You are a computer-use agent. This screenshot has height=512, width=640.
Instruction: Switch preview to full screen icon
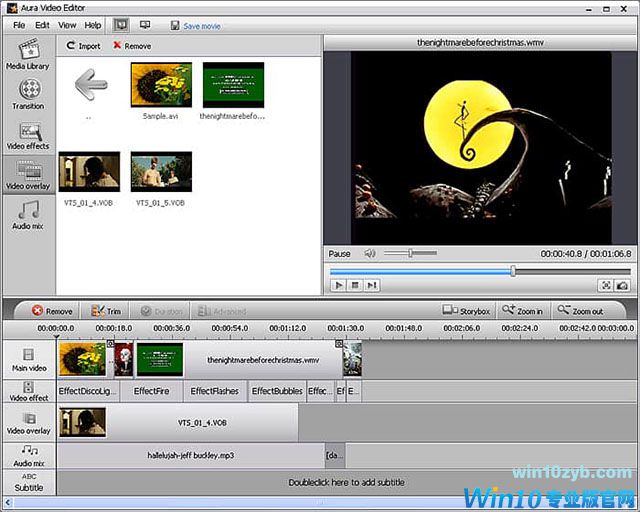coord(606,285)
